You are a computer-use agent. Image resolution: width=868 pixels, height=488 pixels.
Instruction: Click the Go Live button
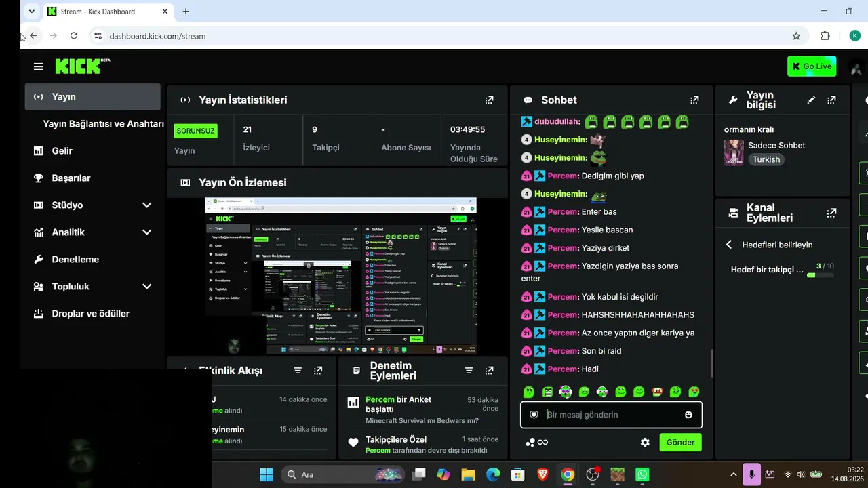812,66
